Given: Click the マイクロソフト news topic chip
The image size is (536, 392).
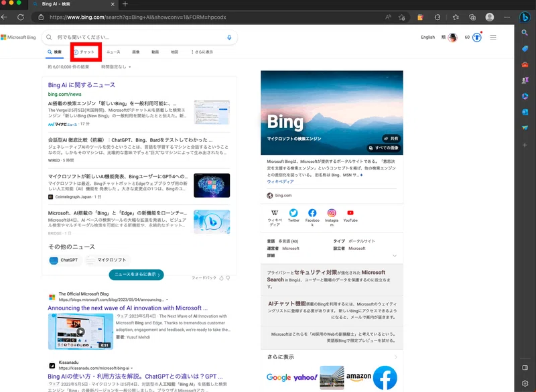Looking at the screenshot, I should pyautogui.click(x=108, y=260).
